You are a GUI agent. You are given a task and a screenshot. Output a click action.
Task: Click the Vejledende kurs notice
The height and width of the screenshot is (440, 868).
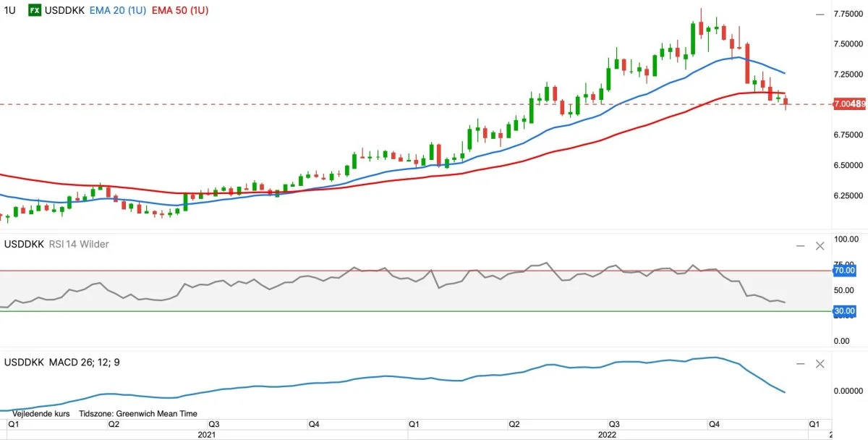click(41, 415)
